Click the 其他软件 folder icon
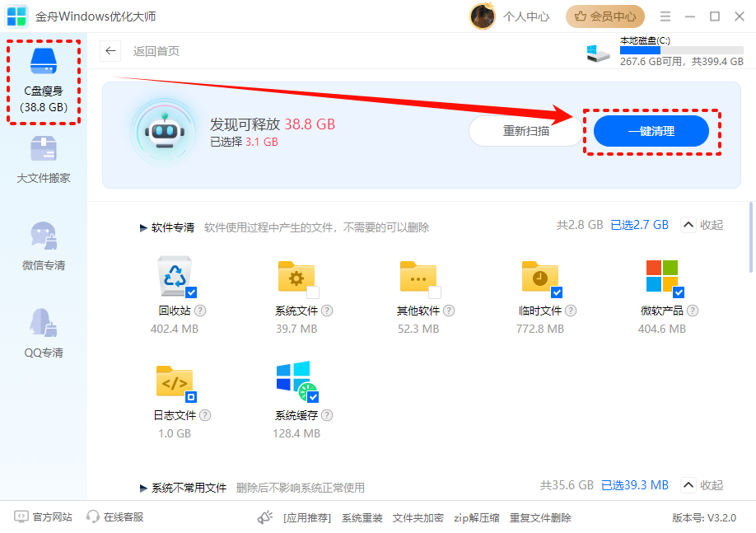Image resolution: width=756 pixels, height=533 pixels. pyautogui.click(x=418, y=277)
